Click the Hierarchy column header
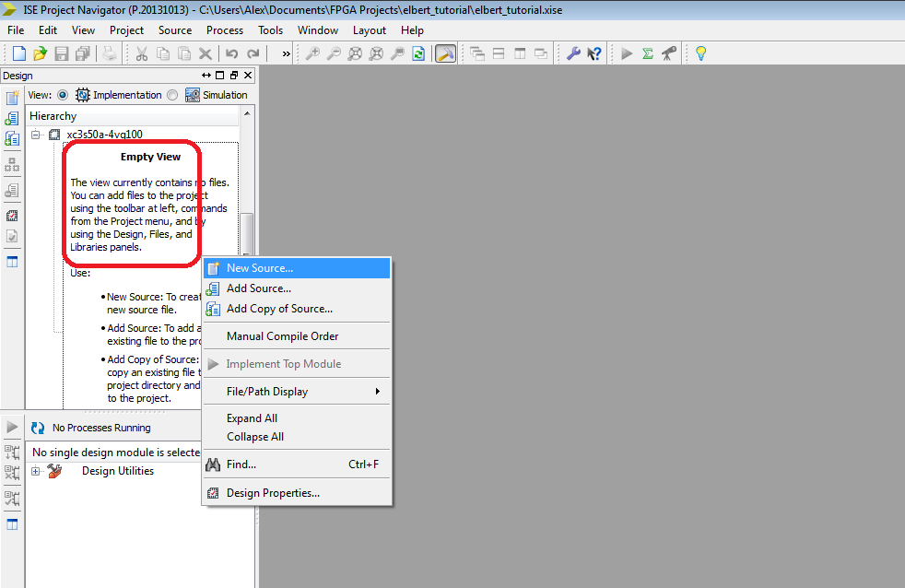This screenshot has width=905, height=588. (133, 116)
